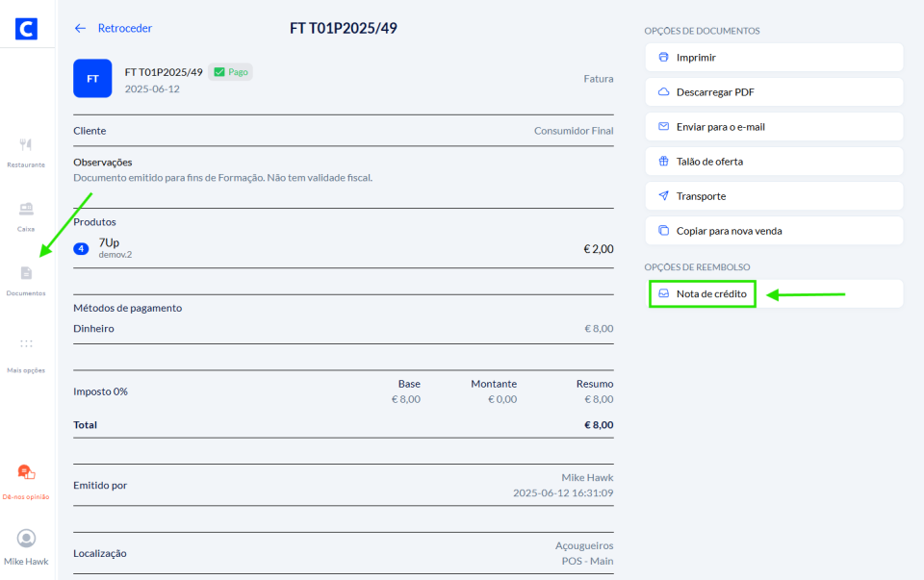The width and height of the screenshot is (924, 580).
Task: Select Enviar para o e-mail option
Action: coord(774,127)
